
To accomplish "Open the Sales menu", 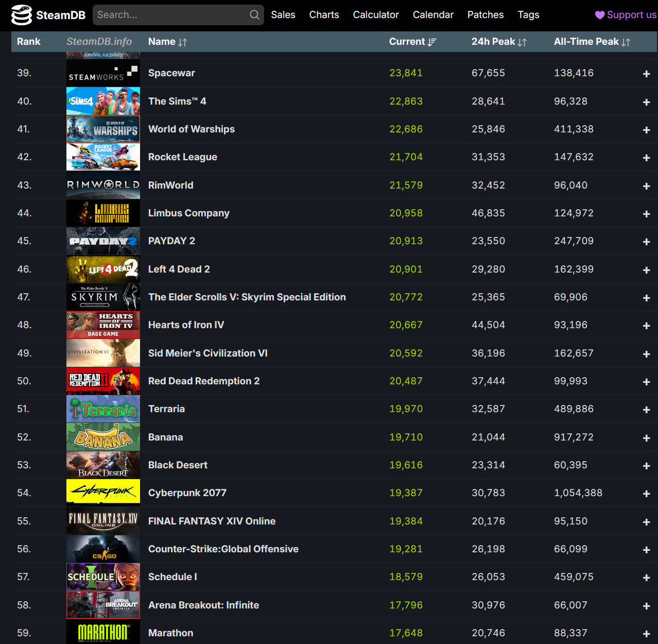I will (283, 15).
